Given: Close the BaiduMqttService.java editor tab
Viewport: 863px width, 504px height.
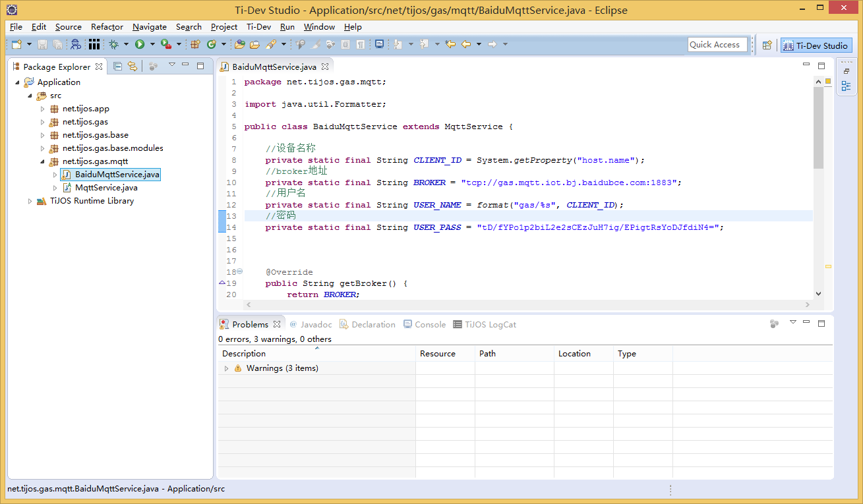Looking at the screenshot, I should [x=324, y=67].
